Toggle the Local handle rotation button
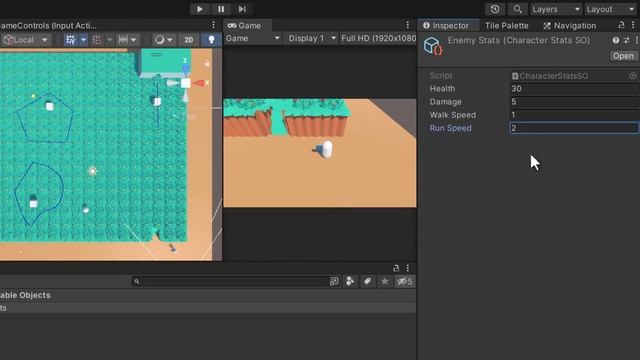The image size is (640, 360). tap(25, 40)
